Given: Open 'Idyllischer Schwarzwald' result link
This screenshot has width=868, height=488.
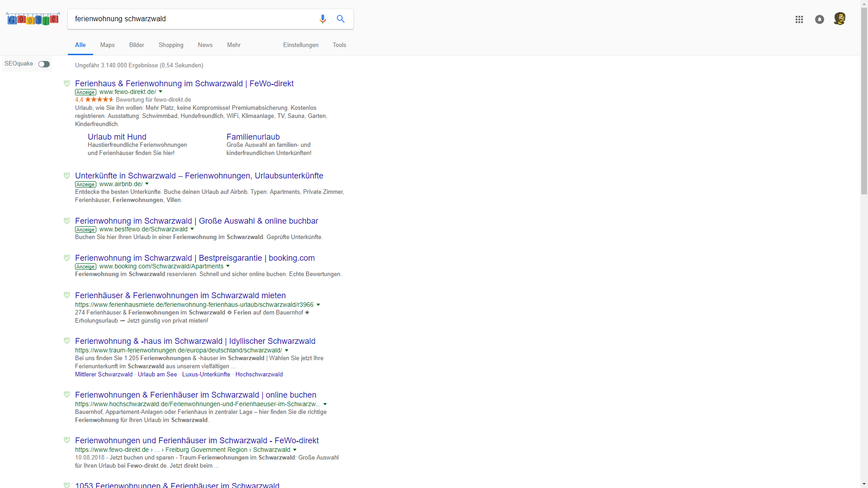Looking at the screenshot, I should click(x=195, y=341).
